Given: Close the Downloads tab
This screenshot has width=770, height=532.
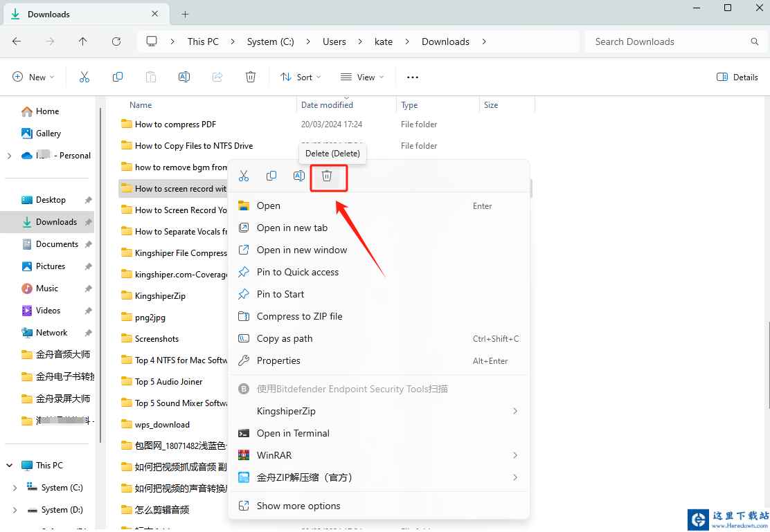Looking at the screenshot, I should tap(154, 14).
